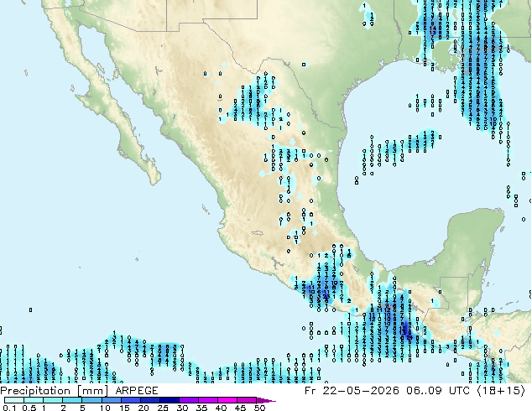
Task: Click the 5–10 mm legend color swatch
Action: click(x=91, y=400)
